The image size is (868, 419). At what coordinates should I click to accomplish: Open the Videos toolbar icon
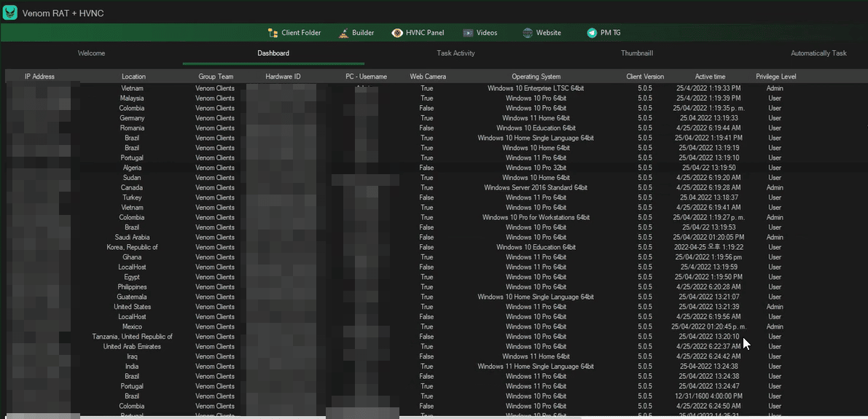click(469, 33)
